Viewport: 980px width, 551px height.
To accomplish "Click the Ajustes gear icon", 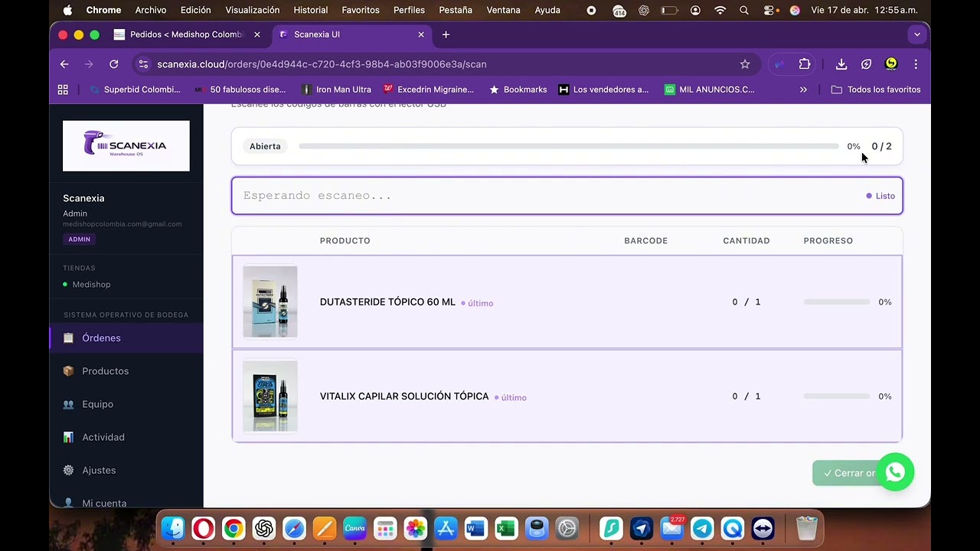I will [68, 470].
